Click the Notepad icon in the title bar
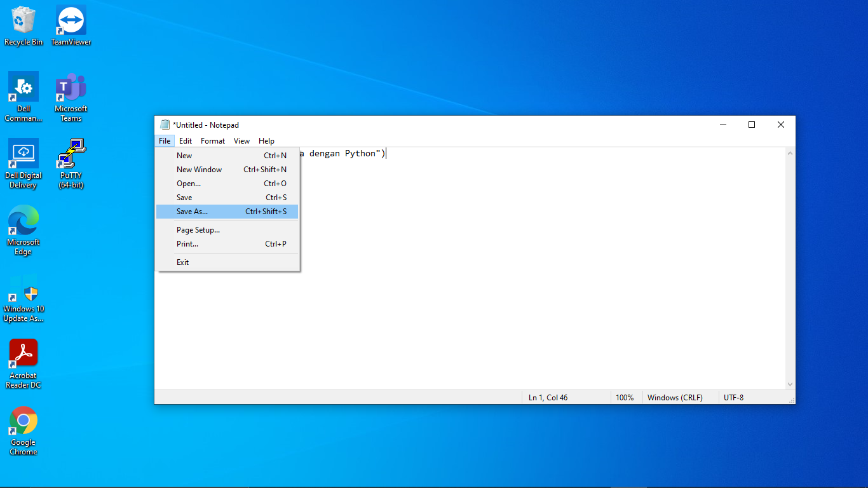The width and height of the screenshot is (868, 488). click(x=164, y=125)
